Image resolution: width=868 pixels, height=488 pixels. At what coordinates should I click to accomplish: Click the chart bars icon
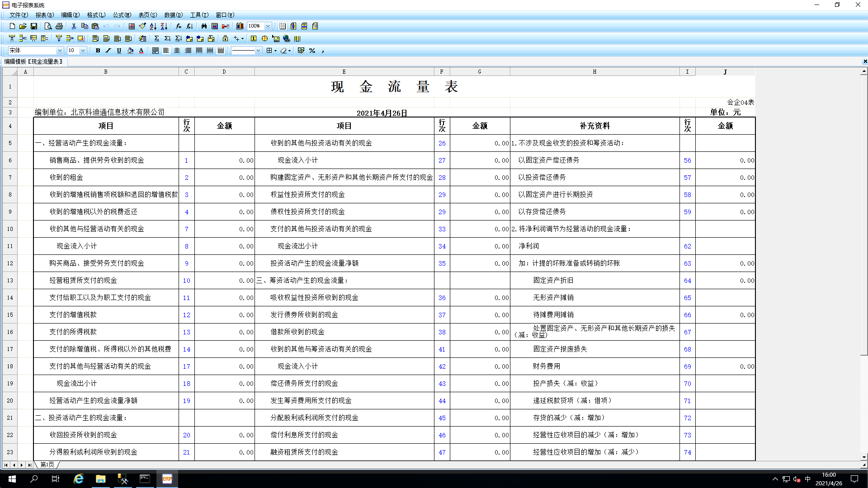tap(240, 26)
